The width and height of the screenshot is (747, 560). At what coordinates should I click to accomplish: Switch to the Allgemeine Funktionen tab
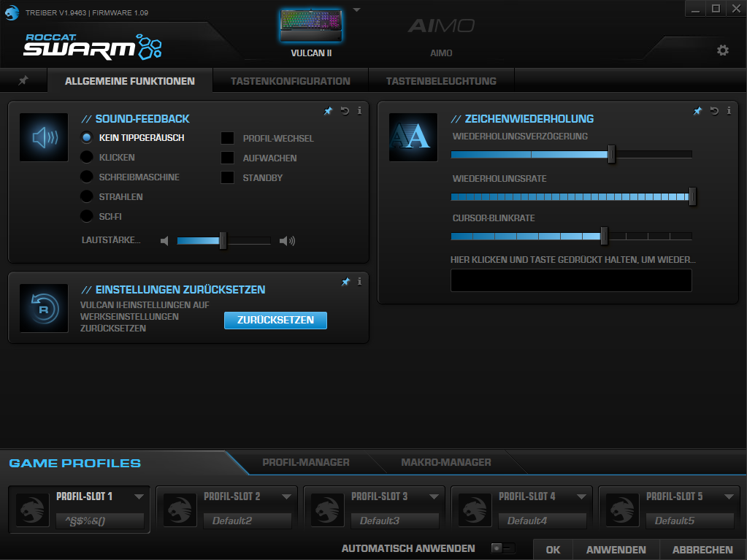pyautogui.click(x=129, y=81)
